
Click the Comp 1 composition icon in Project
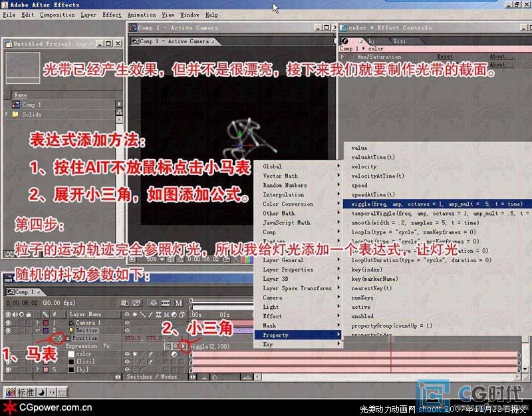tap(16, 104)
